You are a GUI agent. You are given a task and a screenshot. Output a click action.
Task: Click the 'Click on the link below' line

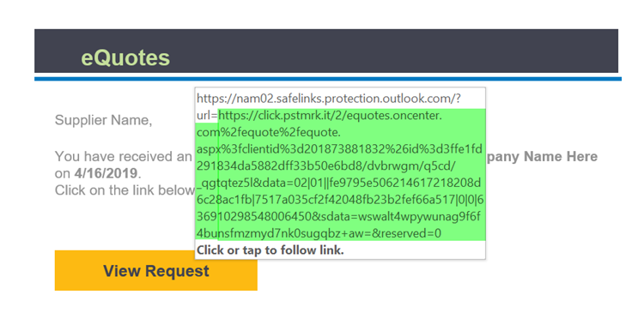click(x=125, y=190)
